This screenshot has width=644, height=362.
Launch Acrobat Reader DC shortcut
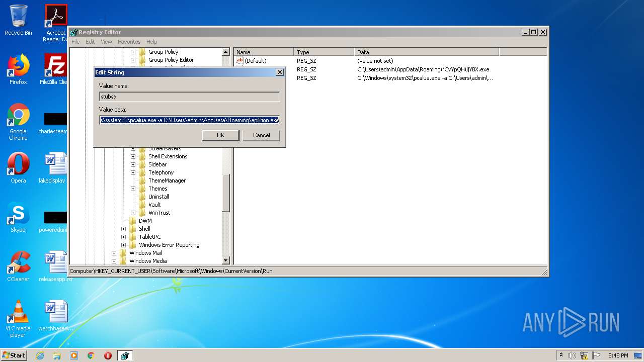pos(56,23)
